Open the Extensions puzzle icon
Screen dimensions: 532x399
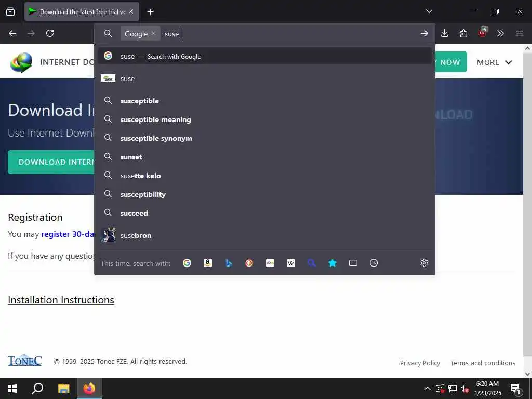point(463,33)
